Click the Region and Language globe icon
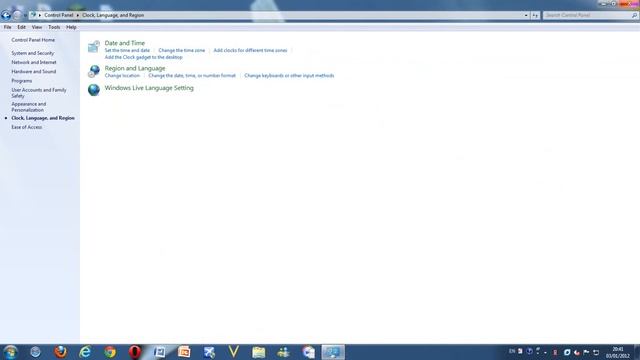Image resolution: width=640 pixels, height=360 pixels. pos(93,71)
